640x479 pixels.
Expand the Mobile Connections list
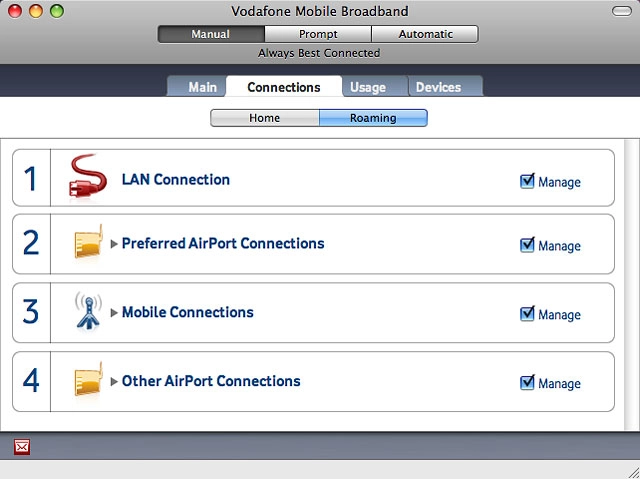pos(114,313)
